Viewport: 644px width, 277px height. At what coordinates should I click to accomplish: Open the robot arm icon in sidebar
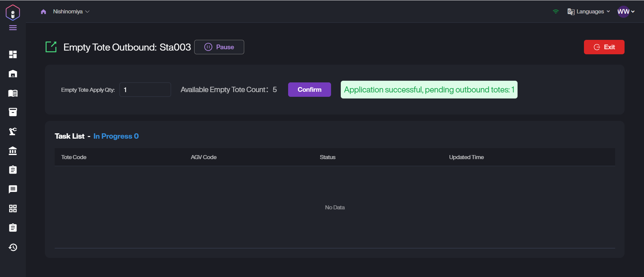(13, 131)
